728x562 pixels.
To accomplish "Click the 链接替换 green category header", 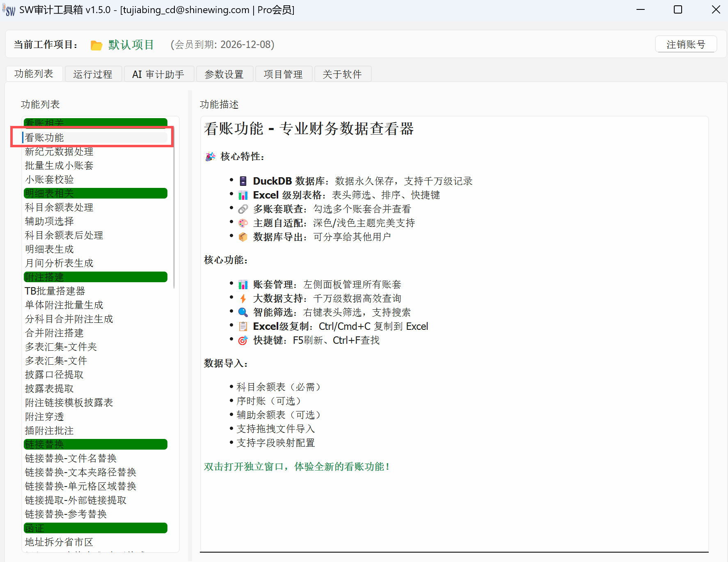I will click(x=95, y=444).
